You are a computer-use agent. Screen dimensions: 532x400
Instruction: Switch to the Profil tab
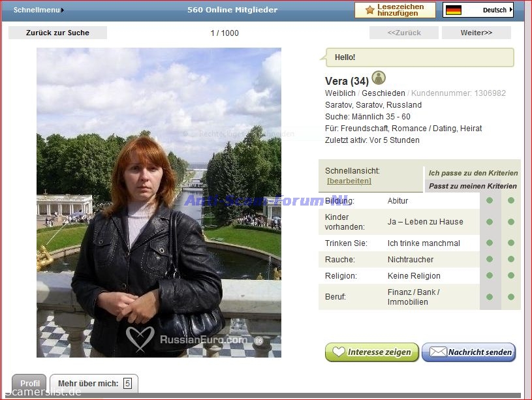click(x=30, y=384)
